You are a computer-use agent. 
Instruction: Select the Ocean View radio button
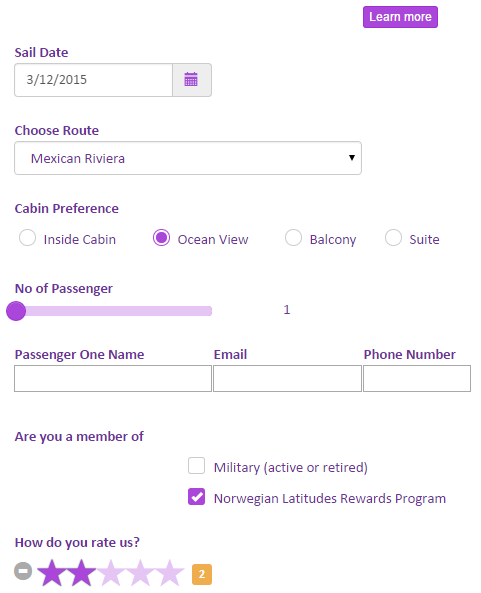[x=161, y=238]
